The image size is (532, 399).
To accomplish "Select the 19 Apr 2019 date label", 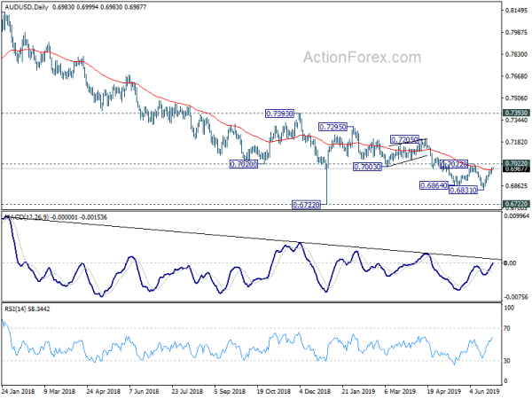I will point(444,391).
